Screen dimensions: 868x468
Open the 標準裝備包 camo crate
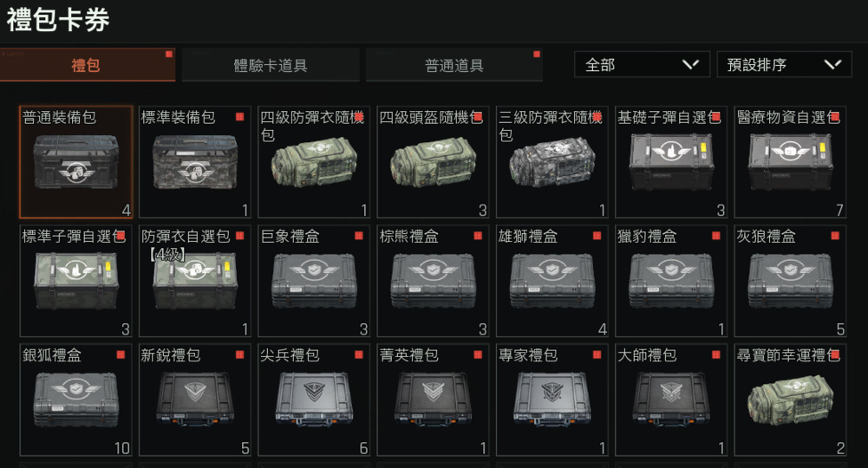click(195, 162)
